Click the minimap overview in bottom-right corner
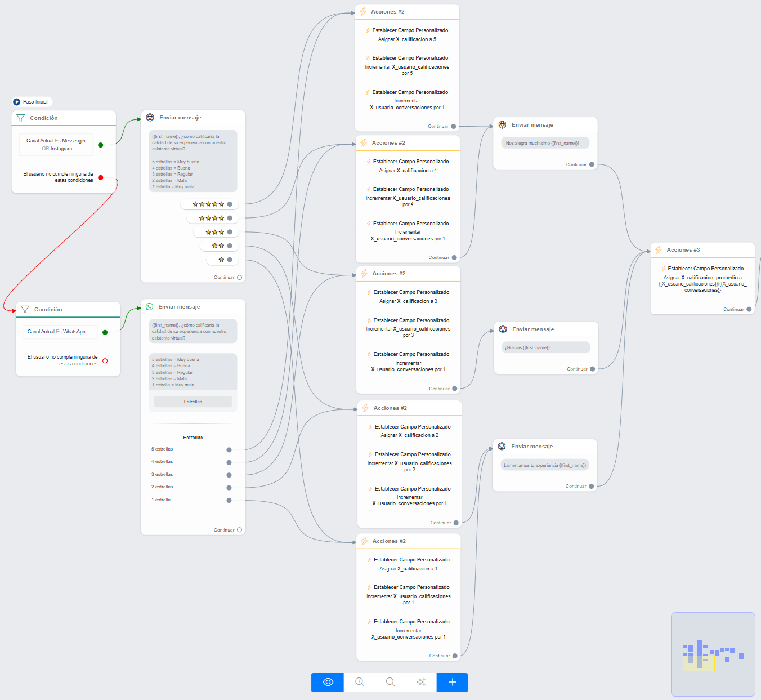Viewport: 761px width, 700px height. click(x=713, y=654)
